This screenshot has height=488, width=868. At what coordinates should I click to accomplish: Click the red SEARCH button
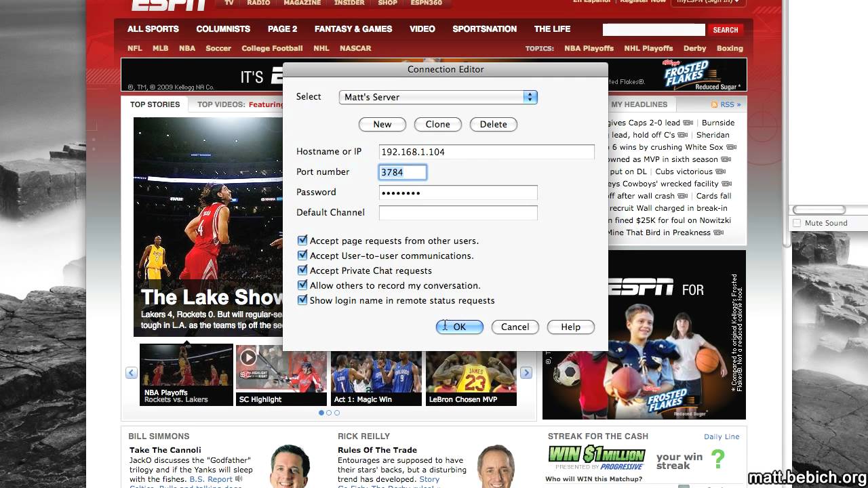(x=725, y=30)
